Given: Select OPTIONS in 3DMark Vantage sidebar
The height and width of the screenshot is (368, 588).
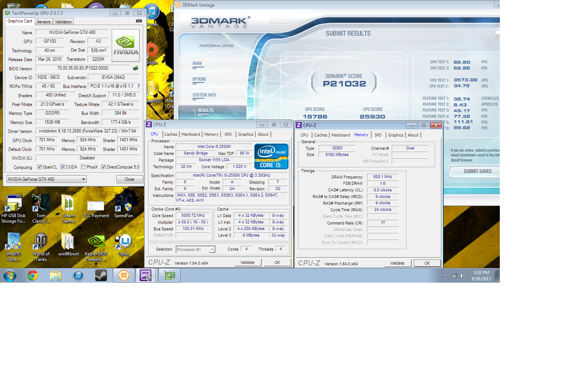Looking at the screenshot, I should (x=199, y=79).
